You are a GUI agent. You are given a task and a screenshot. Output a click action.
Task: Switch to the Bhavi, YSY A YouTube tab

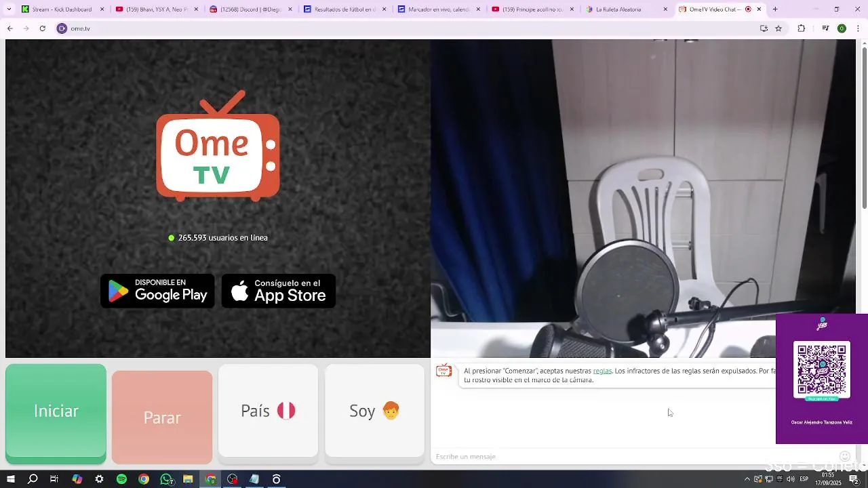tap(157, 9)
